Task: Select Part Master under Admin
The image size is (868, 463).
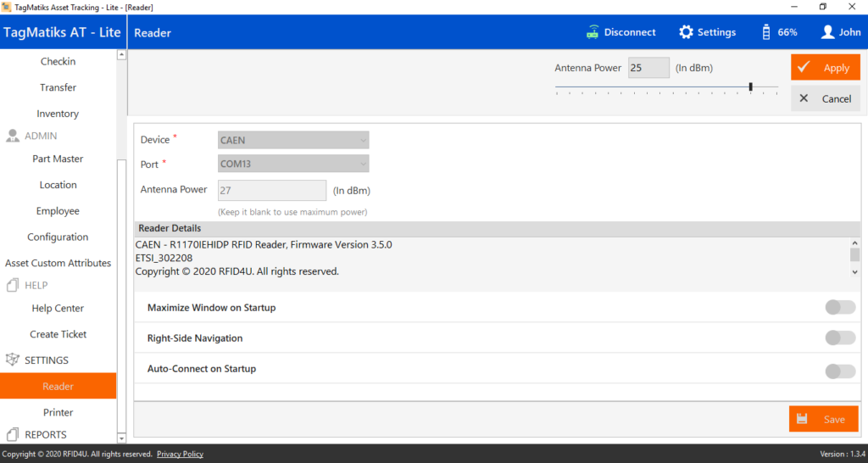Action: pyautogui.click(x=58, y=159)
